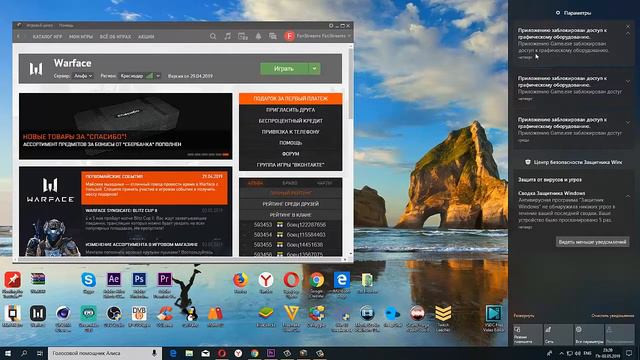This screenshot has height=360, width=640.
Task: Open BlueStacks desktop shortcut
Action: (266, 316)
